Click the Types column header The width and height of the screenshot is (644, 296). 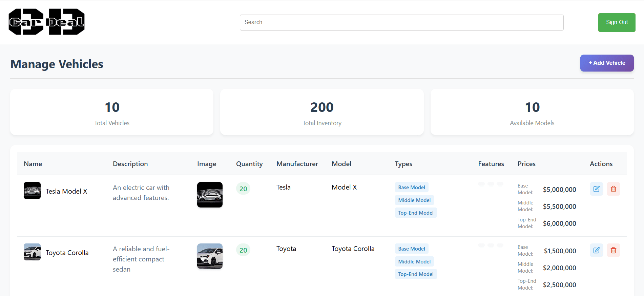[403, 164]
